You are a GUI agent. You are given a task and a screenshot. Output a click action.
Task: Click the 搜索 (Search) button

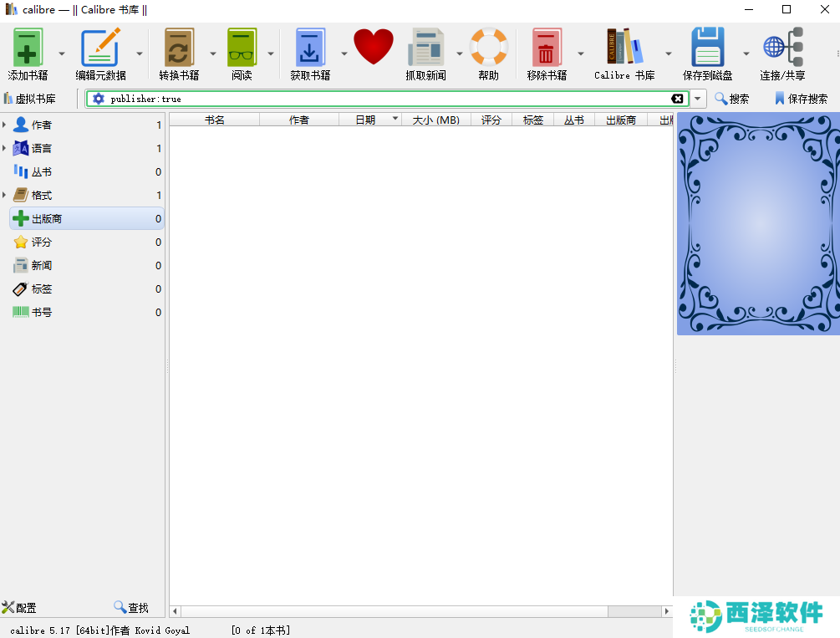point(732,99)
